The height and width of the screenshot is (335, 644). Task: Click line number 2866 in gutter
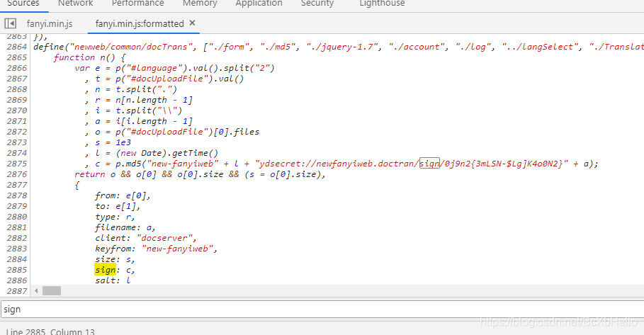[x=17, y=68]
